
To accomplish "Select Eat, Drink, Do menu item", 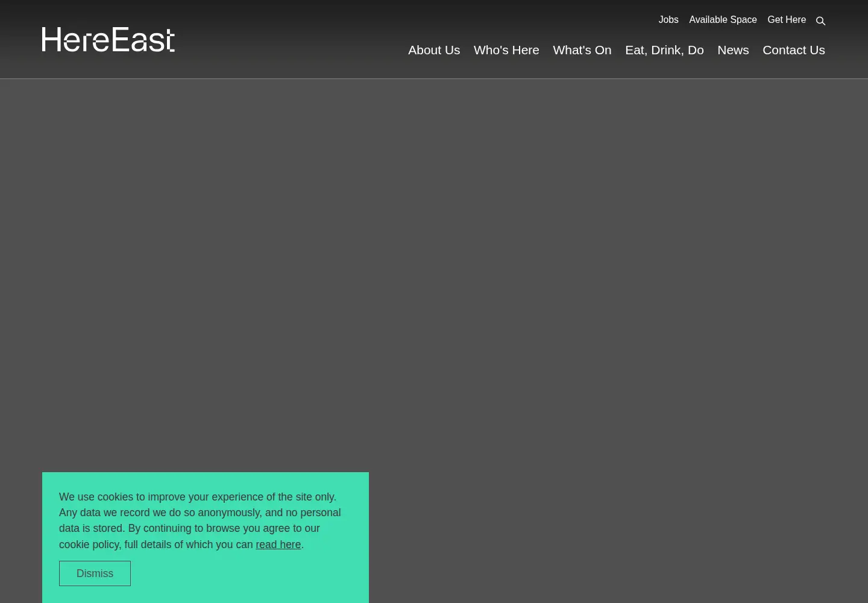I will point(664,50).
